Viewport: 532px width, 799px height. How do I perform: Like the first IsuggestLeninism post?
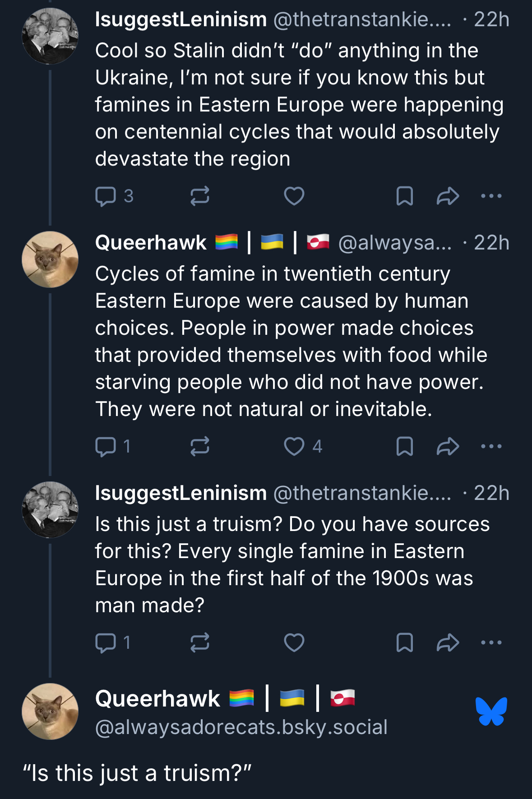[294, 196]
